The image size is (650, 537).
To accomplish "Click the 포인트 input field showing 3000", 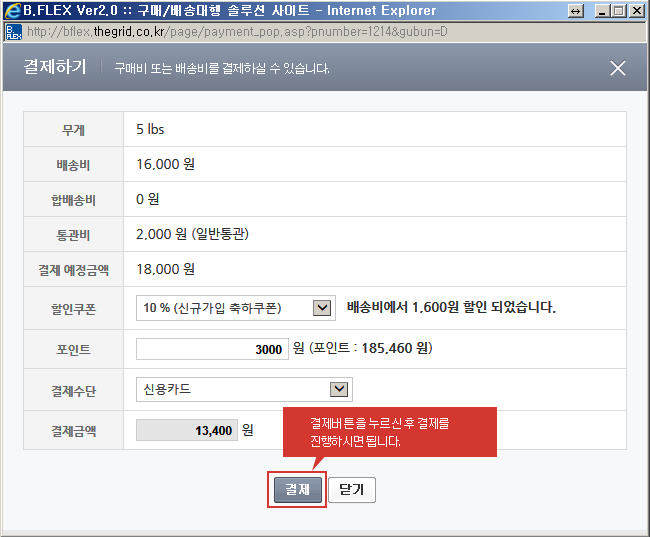I will (211, 349).
